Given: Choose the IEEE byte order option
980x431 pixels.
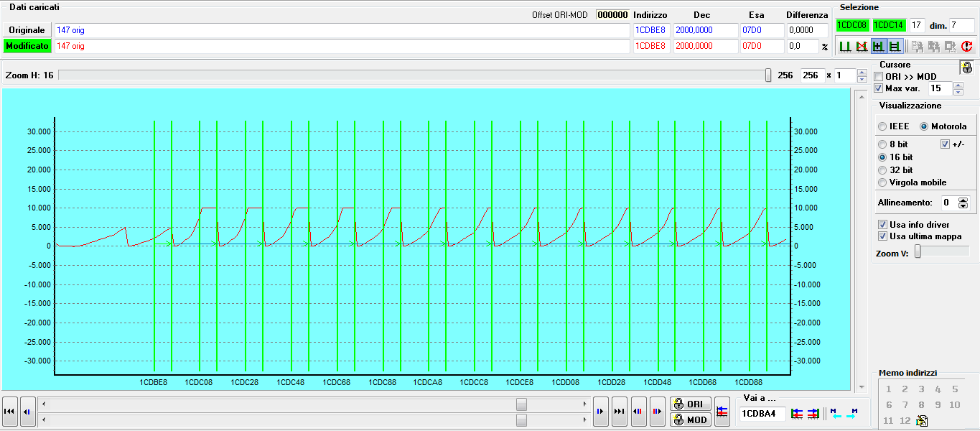Looking at the screenshot, I should [x=882, y=126].
